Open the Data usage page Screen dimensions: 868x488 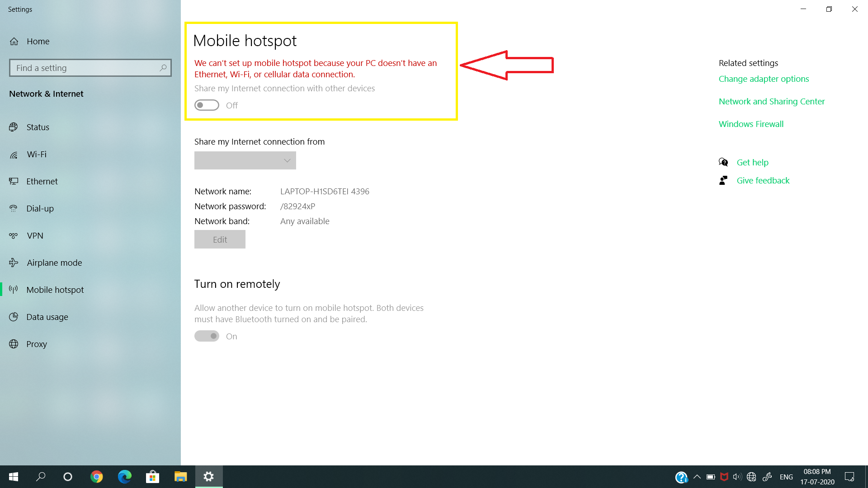(x=47, y=317)
